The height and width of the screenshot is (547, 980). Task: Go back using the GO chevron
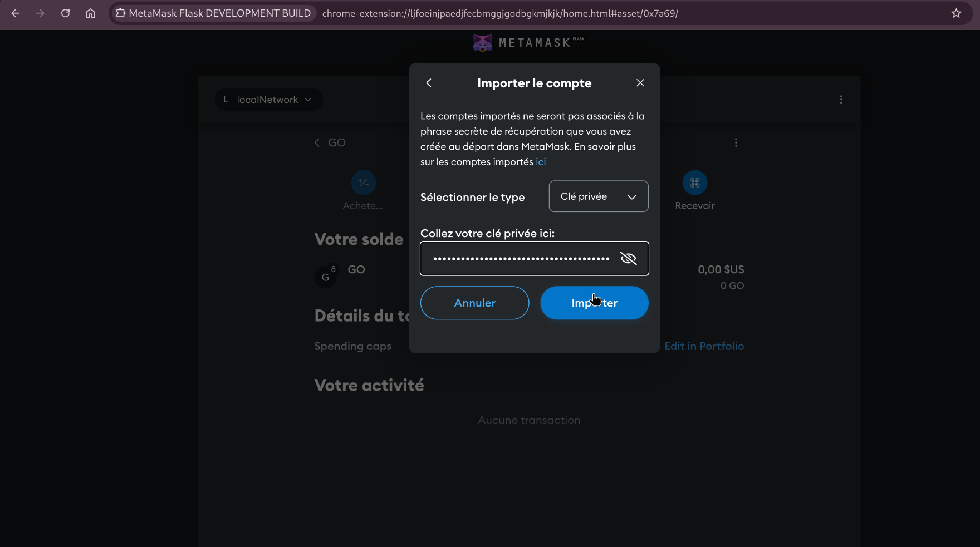pyautogui.click(x=317, y=143)
